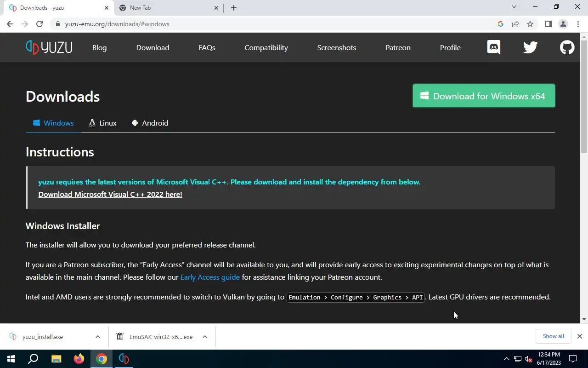Bookmark this page with star icon
Viewport: 588px width, 368px height.
pos(530,24)
